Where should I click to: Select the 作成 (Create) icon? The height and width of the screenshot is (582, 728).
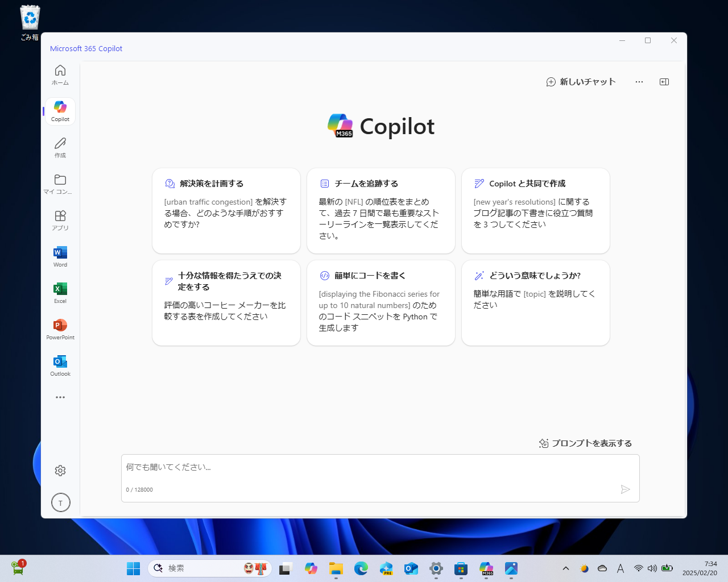(60, 147)
